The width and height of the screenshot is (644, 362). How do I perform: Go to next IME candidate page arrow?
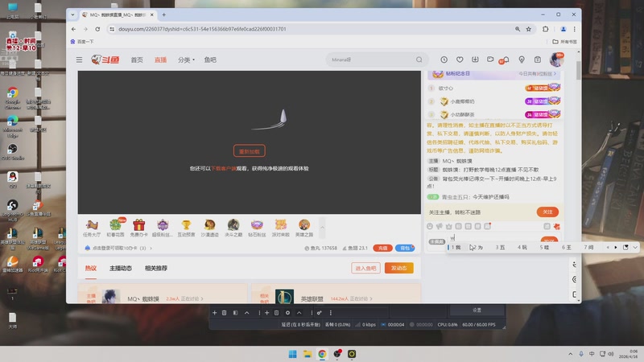tap(615, 248)
